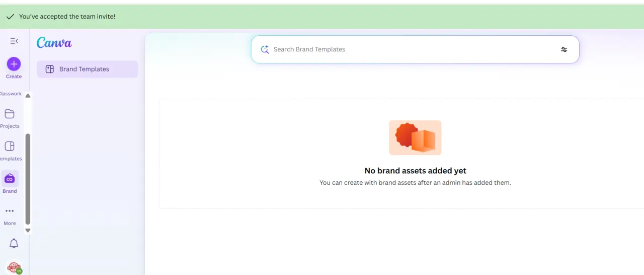The height and width of the screenshot is (275, 644).
Task: Open the Templates section icon
Action: (10, 146)
